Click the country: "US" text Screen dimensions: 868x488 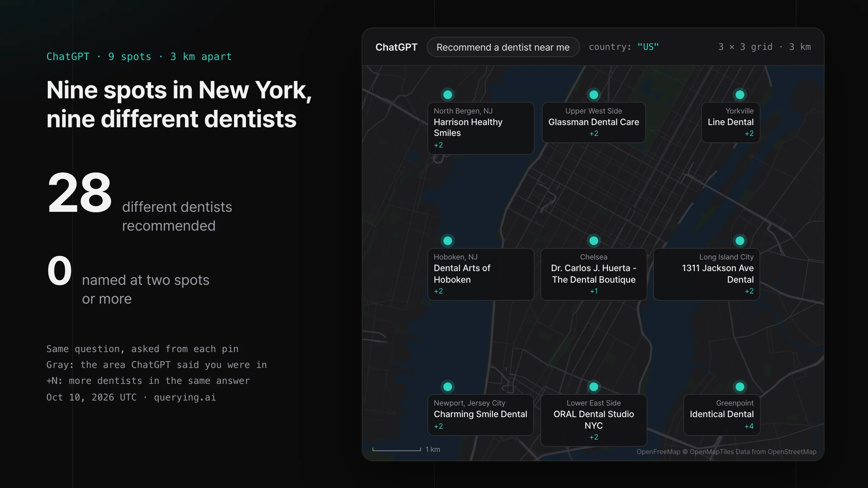[624, 47]
